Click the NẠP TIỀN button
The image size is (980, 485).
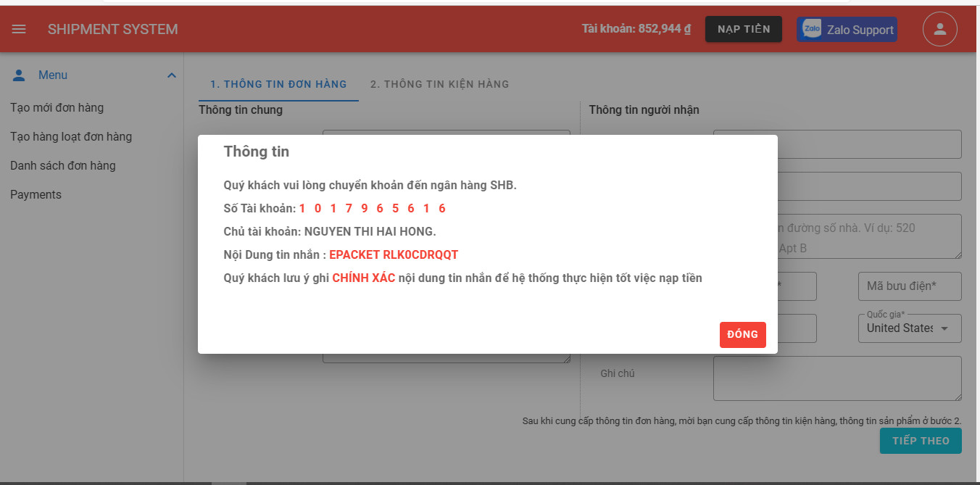click(x=743, y=30)
